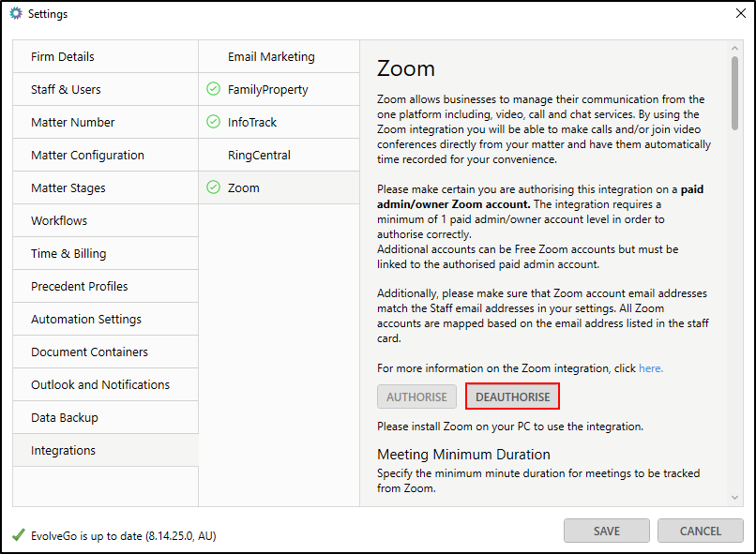
Task: Open Outlook and Notifications
Action: pyautogui.click(x=106, y=384)
